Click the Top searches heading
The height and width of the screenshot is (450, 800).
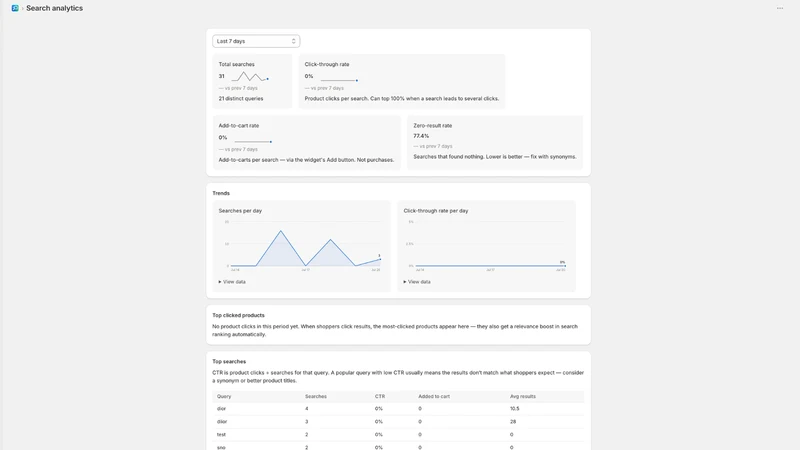pos(229,361)
